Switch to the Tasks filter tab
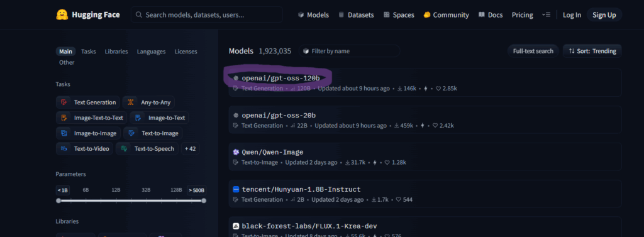Image resolution: width=644 pixels, height=237 pixels. (x=88, y=52)
